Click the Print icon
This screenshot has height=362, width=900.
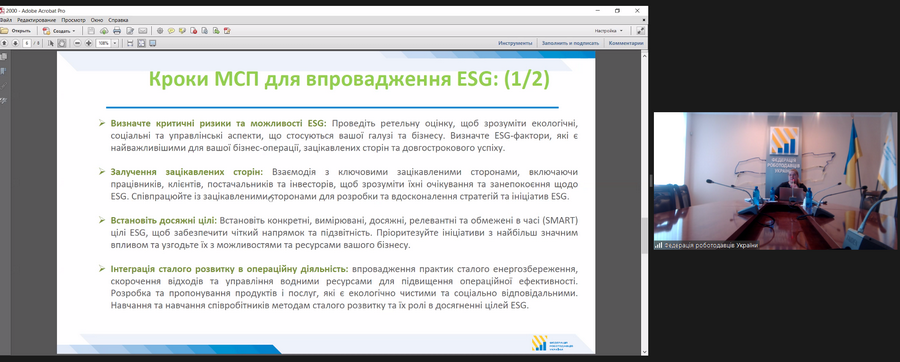[x=117, y=31]
